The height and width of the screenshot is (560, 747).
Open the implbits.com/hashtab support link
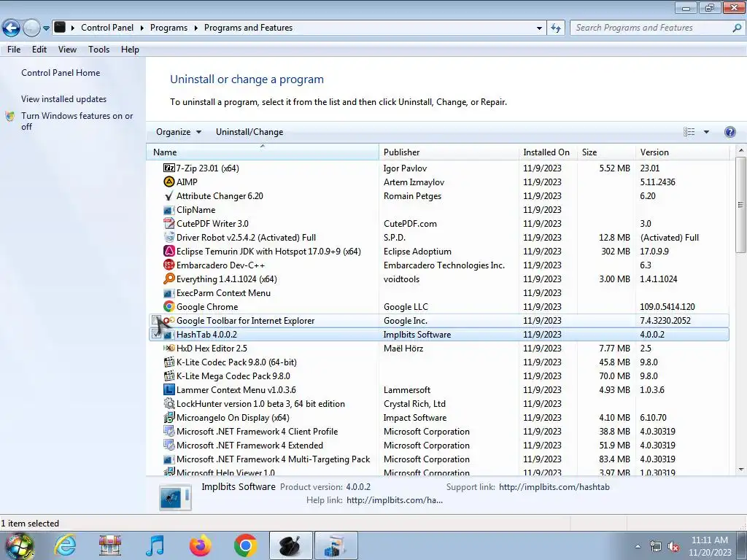(x=554, y=486)
